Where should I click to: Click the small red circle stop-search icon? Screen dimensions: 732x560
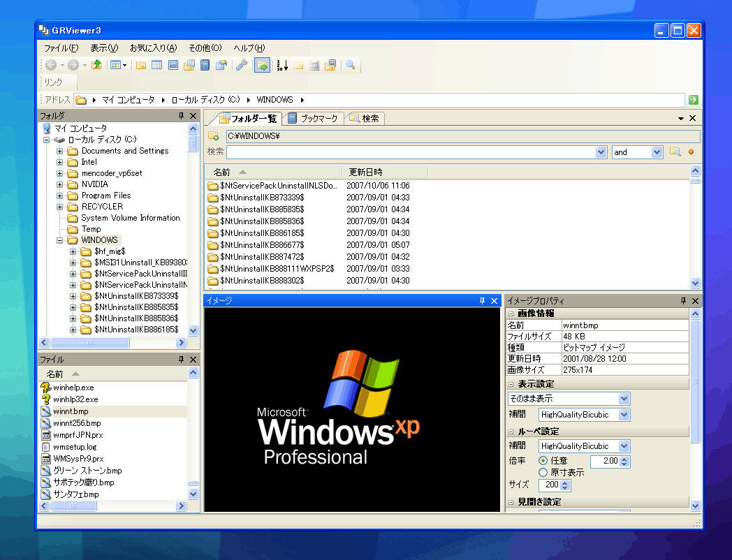click(691, 152)
